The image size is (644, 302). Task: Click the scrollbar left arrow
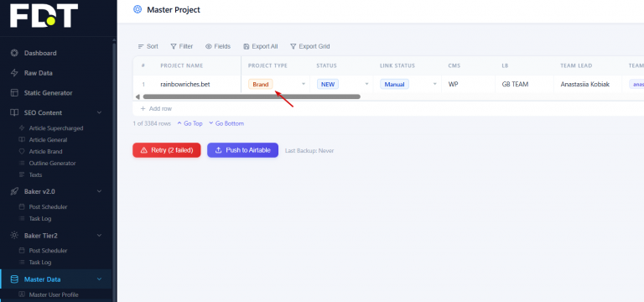click(x=138, y=96)
